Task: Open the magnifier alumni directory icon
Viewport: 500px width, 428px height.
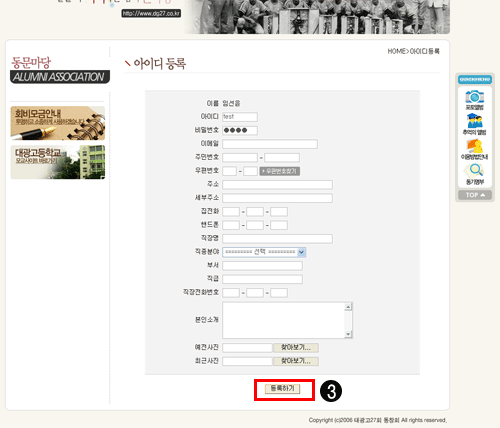Action: click(x=475, y=174)
